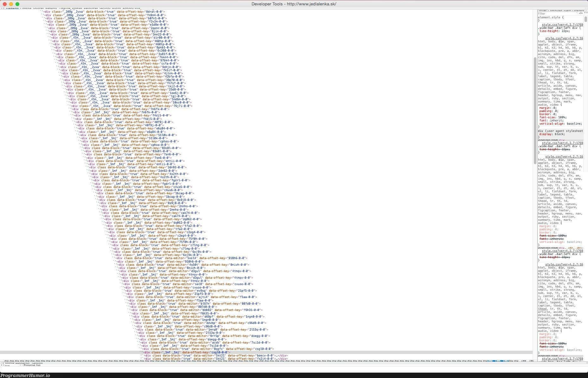Click the element.style rule header

click(551, 17)
